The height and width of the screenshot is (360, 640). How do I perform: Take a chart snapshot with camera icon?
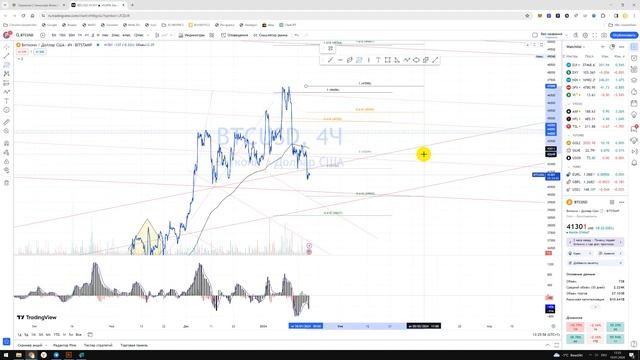coord(604,35)
